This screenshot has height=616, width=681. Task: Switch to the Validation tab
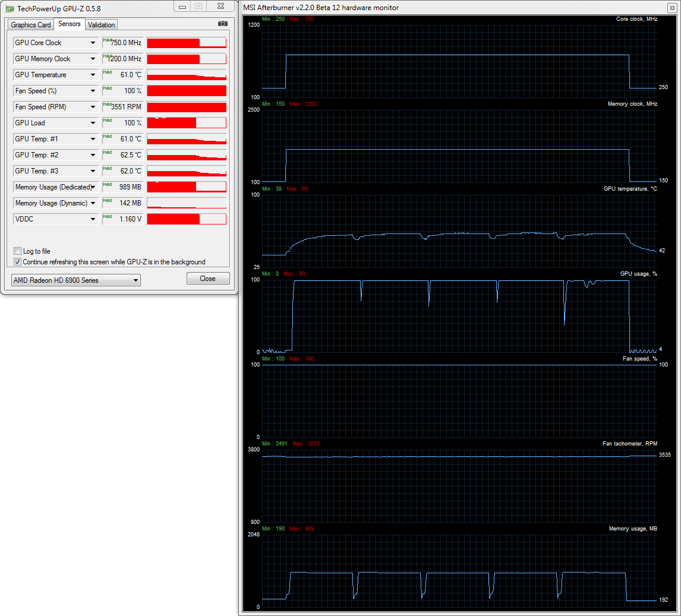(101, 25)
